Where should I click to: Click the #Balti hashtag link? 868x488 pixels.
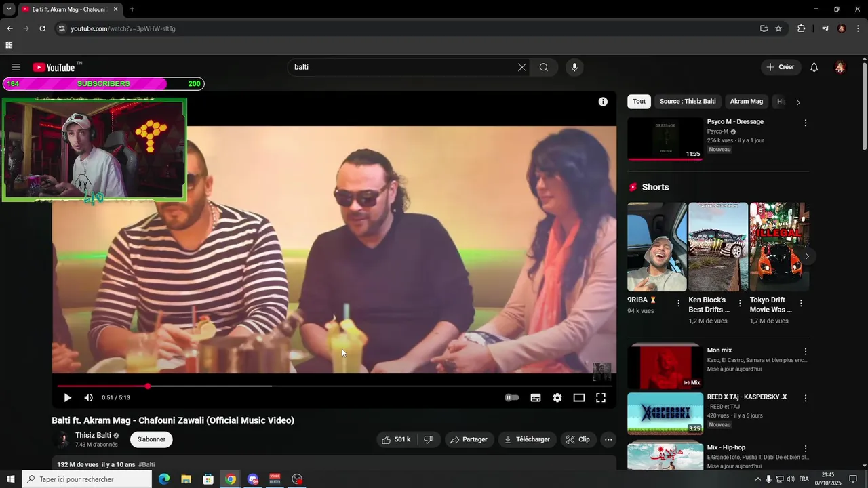[x=146, y=465]
